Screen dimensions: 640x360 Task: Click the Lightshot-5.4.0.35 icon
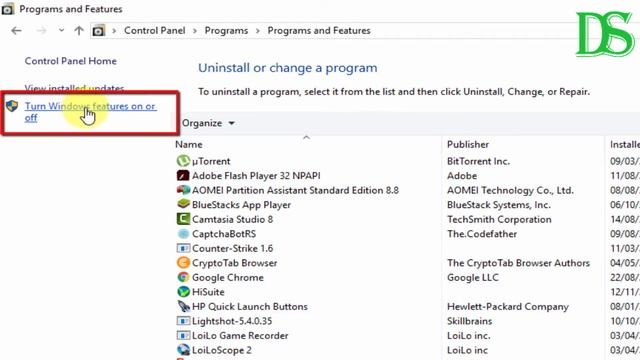tap(183, 321)
